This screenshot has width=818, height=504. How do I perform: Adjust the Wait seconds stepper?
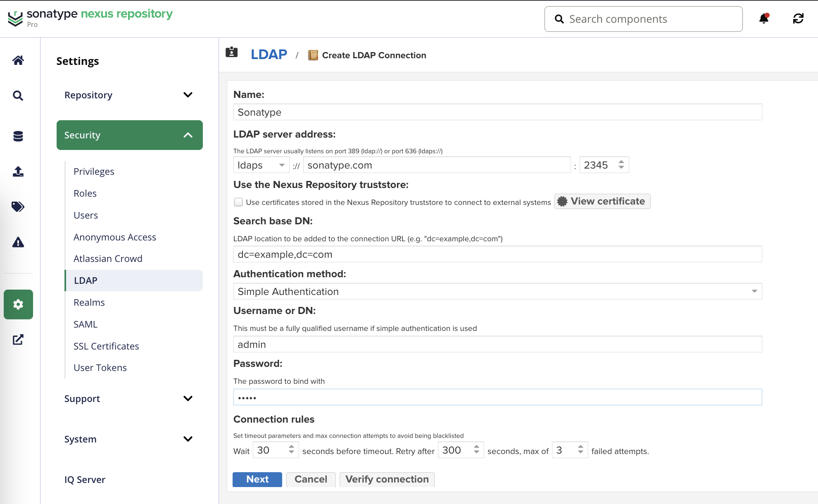click(291, 450)
